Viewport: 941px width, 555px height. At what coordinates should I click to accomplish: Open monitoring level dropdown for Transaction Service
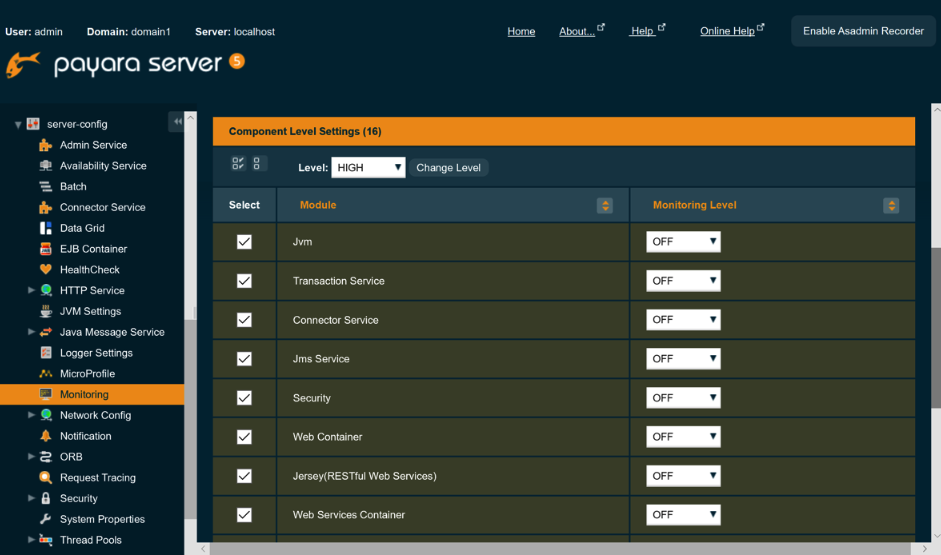[683, 281]
